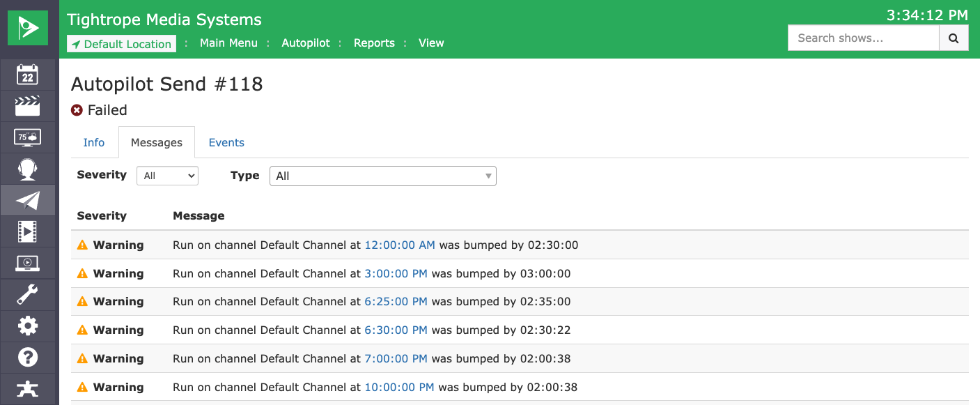Open the video playback server icon
This screenshot has width=980, height=405.
click(27, 231)
